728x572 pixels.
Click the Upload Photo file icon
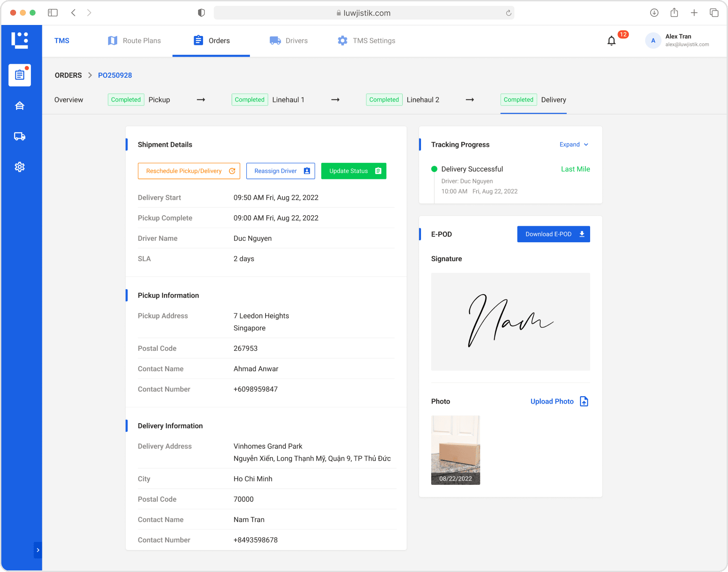coord(584,401)
